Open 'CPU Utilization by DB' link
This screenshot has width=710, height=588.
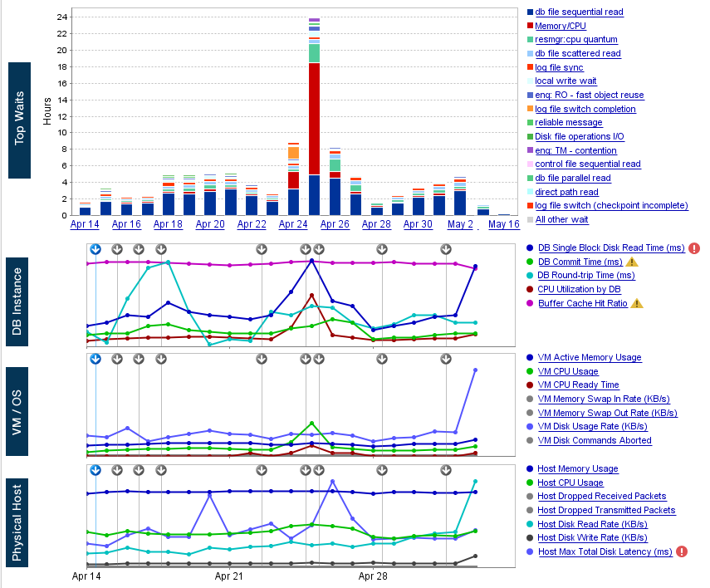[x=579, y=290]
